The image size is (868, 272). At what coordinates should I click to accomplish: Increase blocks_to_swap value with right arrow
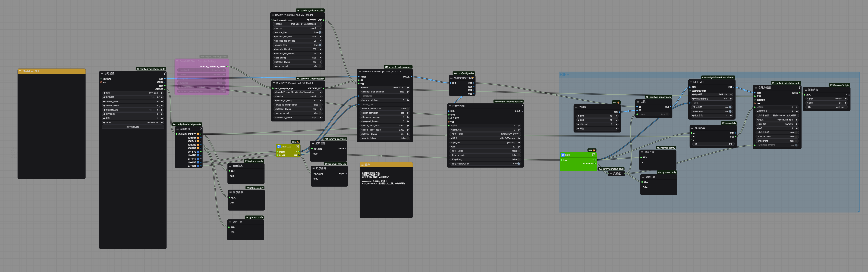click(x=320, y=101)
